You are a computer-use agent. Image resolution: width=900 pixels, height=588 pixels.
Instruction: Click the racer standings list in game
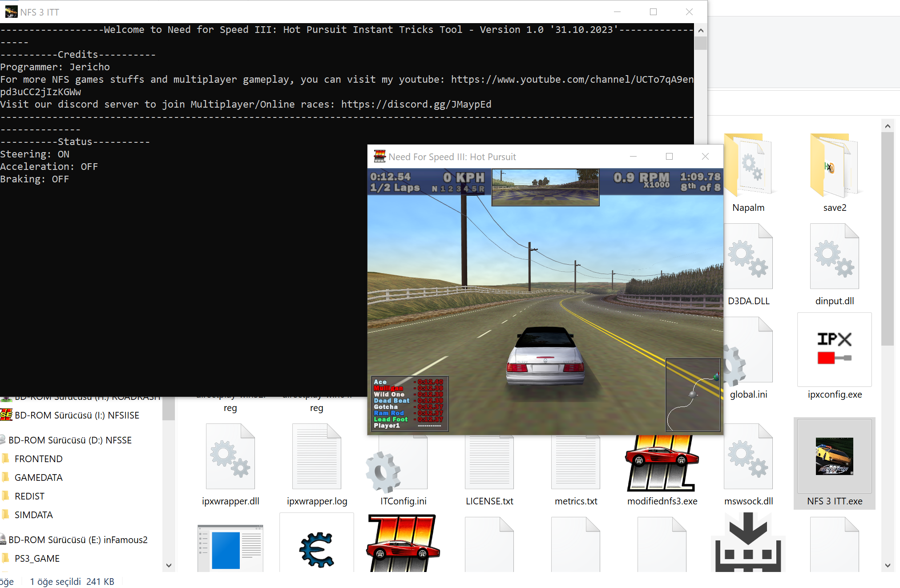(410, 404)
